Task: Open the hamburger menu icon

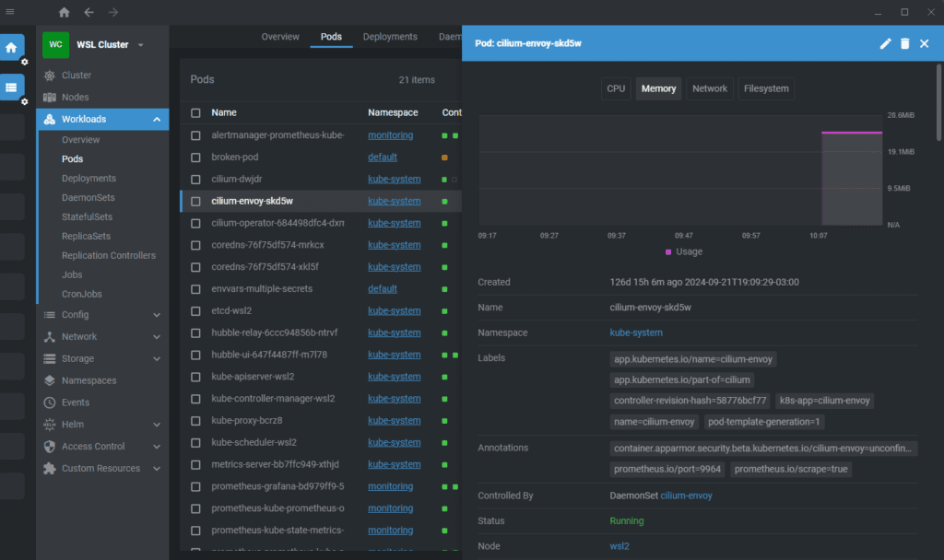Action: point(10,12)
